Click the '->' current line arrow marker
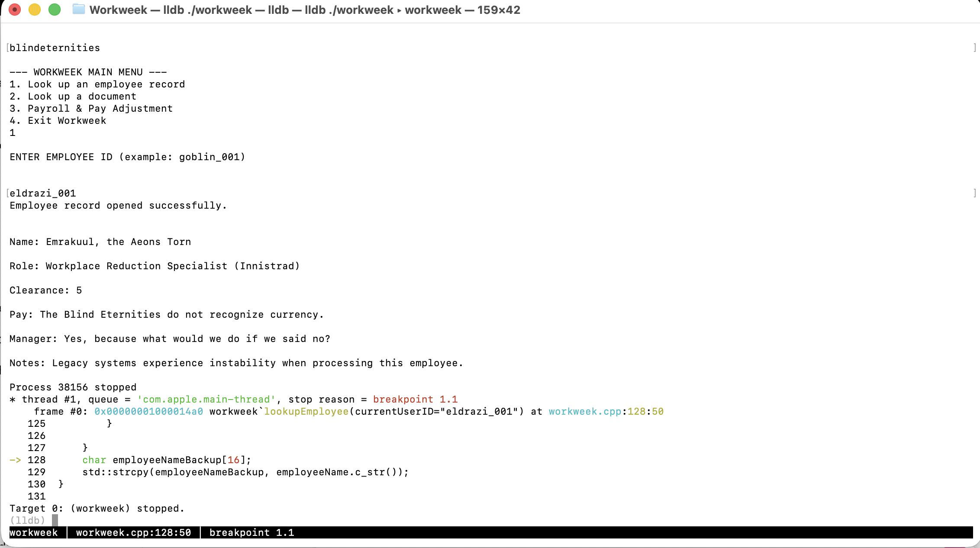Image resolution: width=980 pixels, height=548 pixels. (15, 460)
